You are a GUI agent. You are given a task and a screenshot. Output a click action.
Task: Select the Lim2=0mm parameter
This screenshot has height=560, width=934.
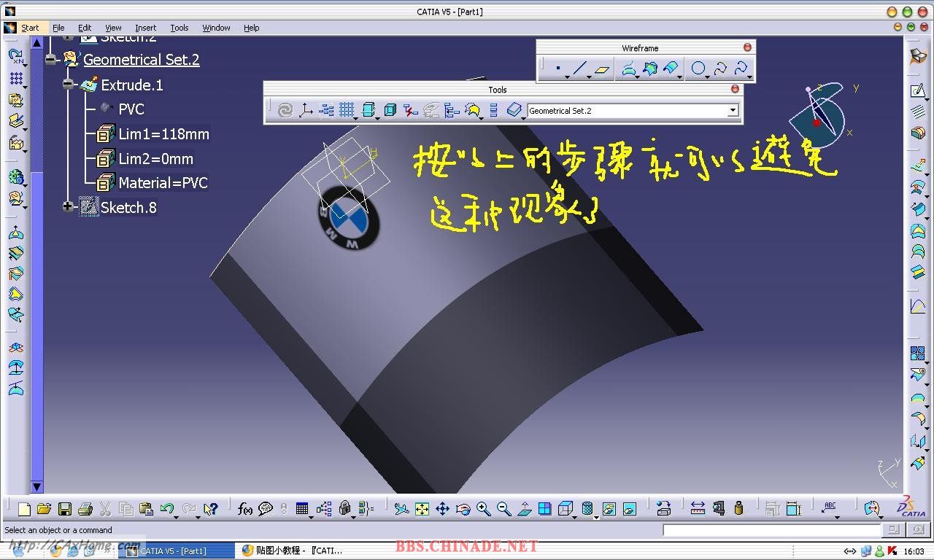(155, 158)
